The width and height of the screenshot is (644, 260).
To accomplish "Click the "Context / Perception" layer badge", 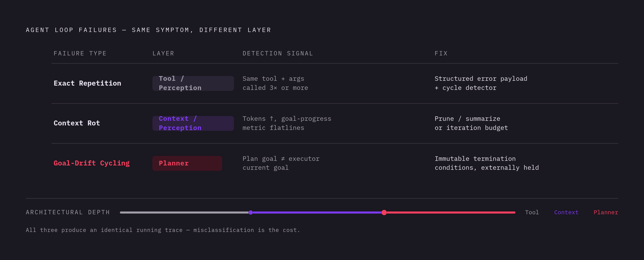I will 193,123.
